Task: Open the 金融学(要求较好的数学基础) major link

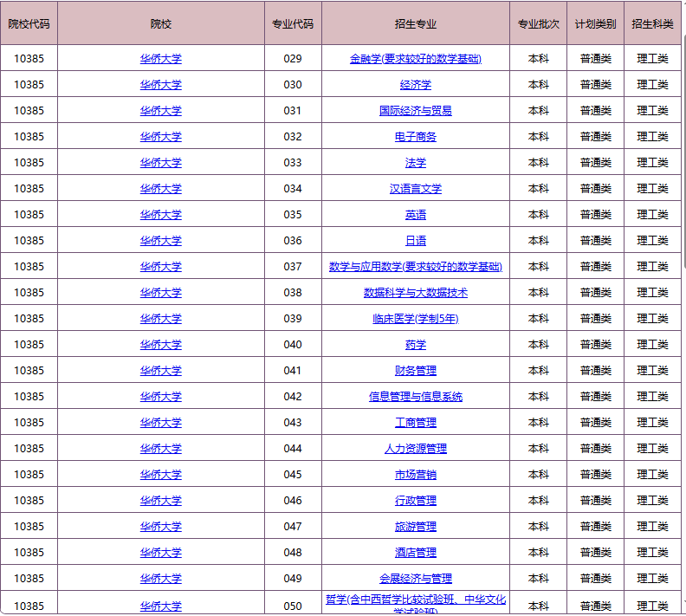Action: (x=415, y=59)
